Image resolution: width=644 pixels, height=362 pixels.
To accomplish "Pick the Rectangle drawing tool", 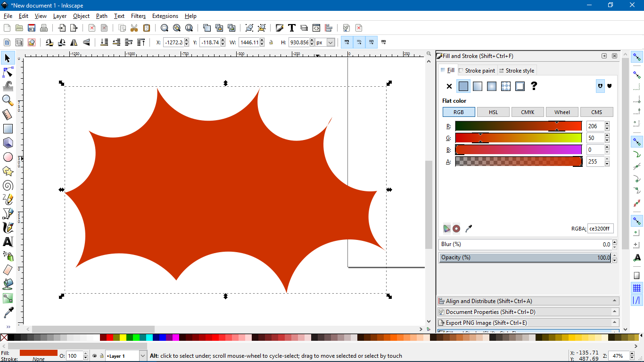I will 8,129.
